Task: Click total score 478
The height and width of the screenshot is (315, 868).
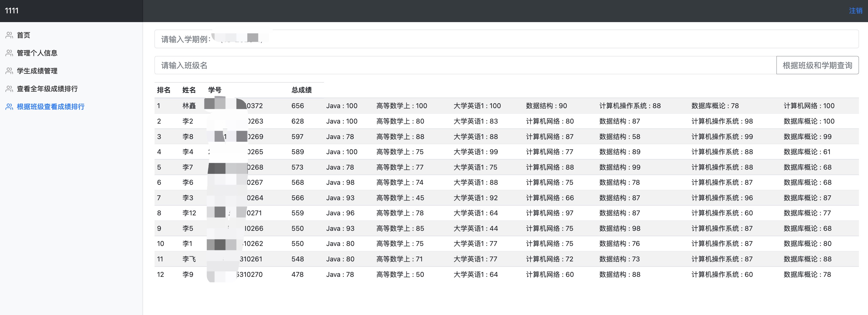Action: tap(298, 275)
